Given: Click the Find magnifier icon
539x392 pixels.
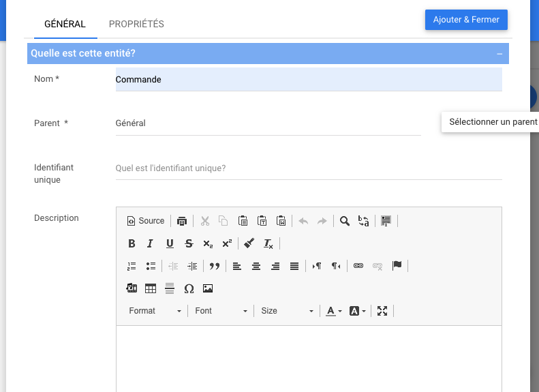Looking at the screenshot, I should [x=345, y=221].
